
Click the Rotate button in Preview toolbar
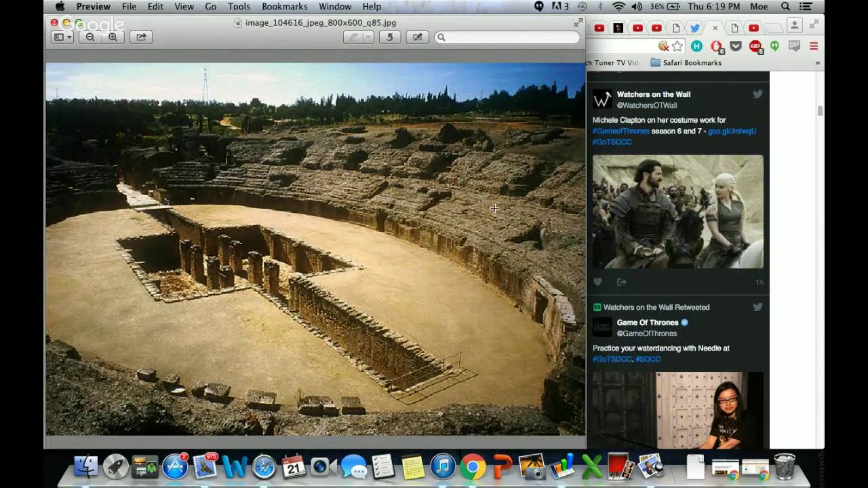coord(389,37)
